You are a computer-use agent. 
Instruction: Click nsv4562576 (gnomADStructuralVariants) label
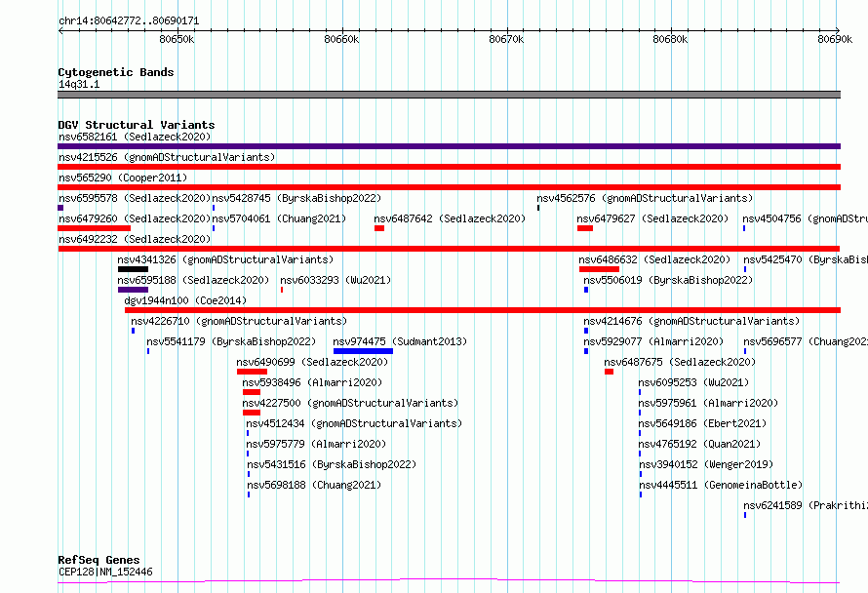pyautogui.click(x=645, y=198)
